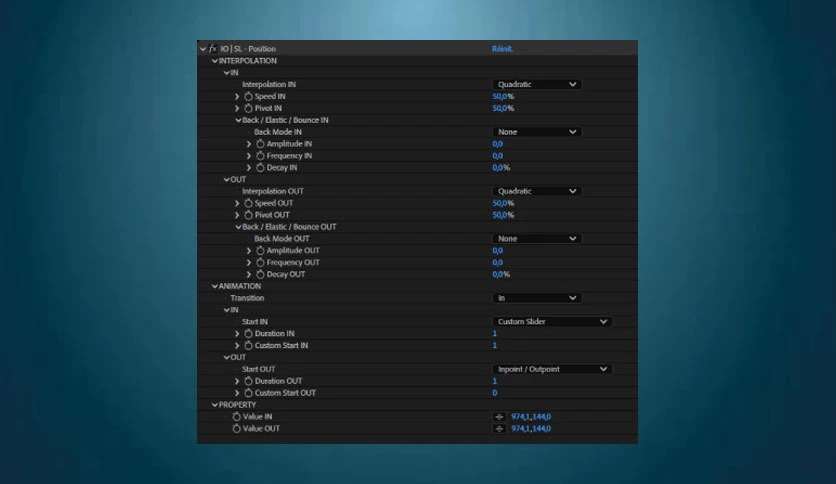Click Decay OUT value 0,0%
Image resolution: width=836 pixels, height=484 pixels.
click(x=501, y=274)
